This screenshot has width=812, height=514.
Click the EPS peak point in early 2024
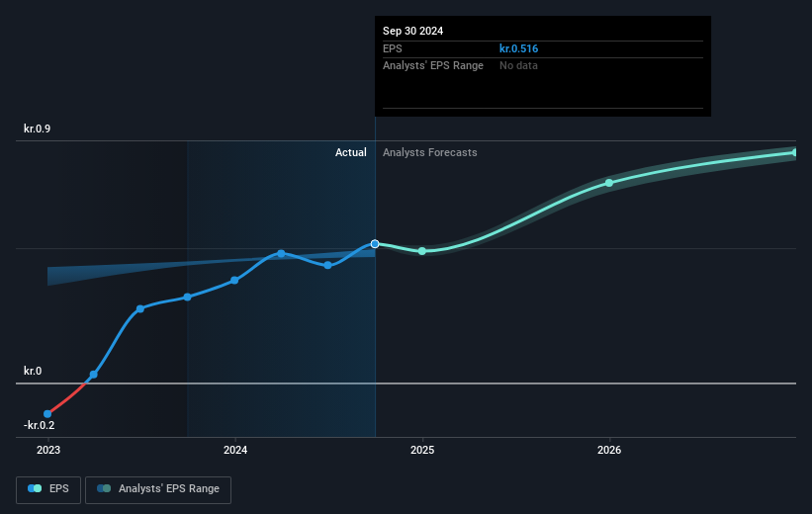pyautogui.click(x=281, y=254)
